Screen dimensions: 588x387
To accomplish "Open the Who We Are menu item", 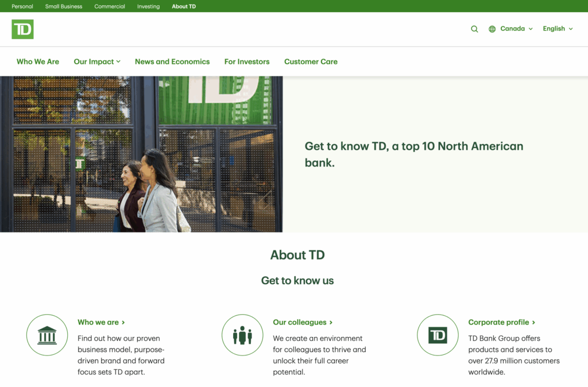I will point(38,61).
